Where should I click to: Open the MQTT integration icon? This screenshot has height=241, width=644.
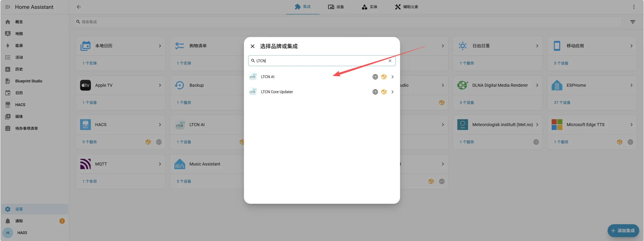point(85,164)
